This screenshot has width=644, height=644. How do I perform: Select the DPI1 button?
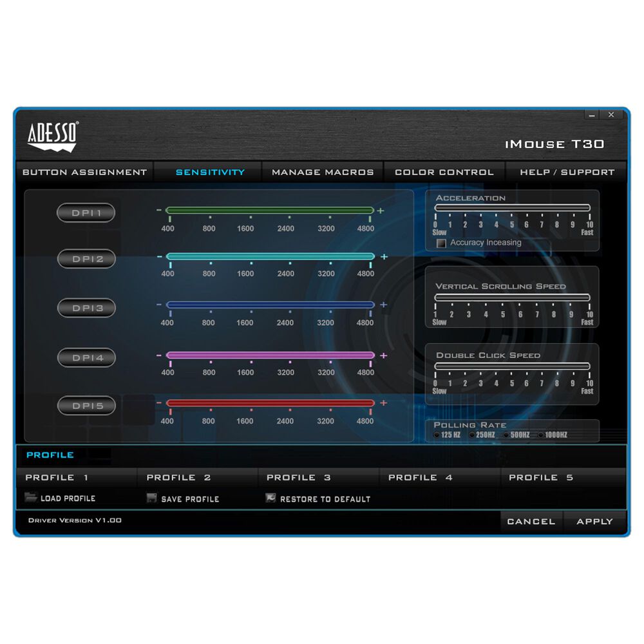(x=86, y=213)
